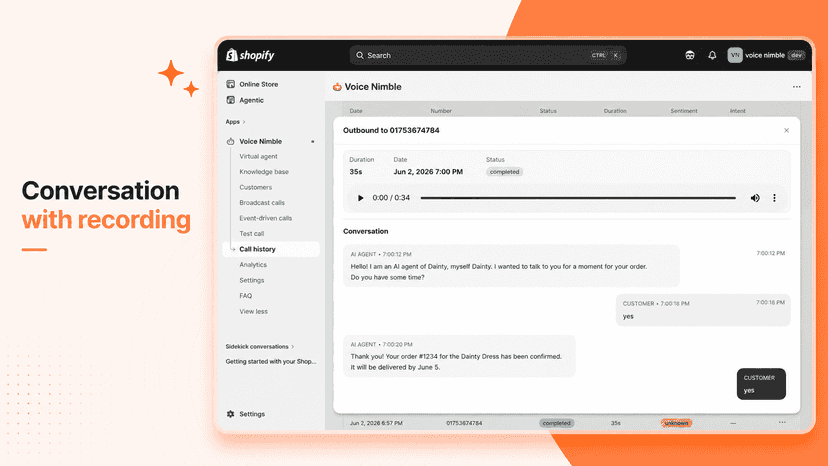Open Analytics page
Screen dimensions: 828x466
(253, 265)
